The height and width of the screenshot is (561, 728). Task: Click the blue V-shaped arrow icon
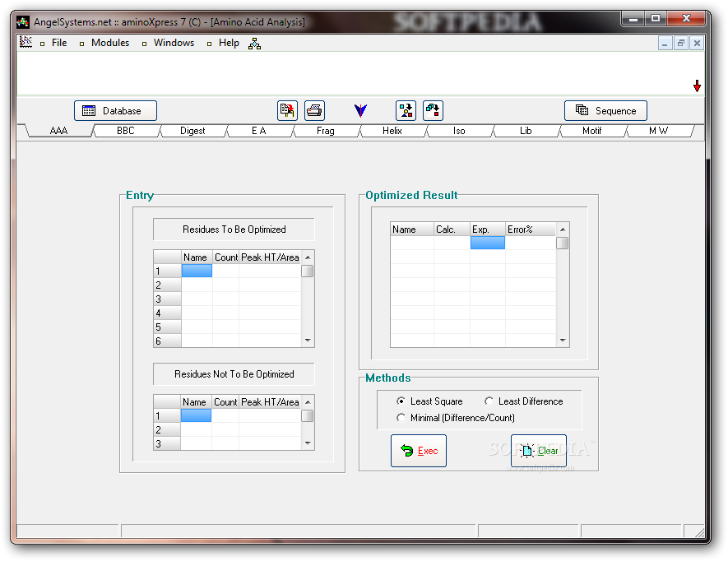coord(360,110)
